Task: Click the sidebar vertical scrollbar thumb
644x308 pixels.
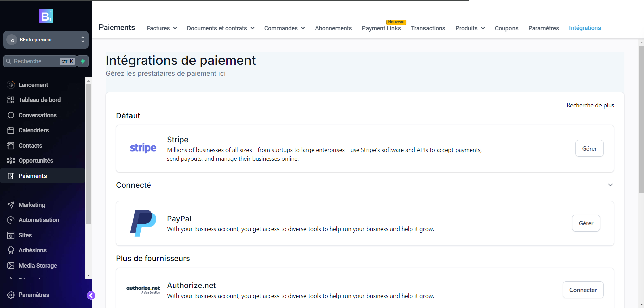Action: (88, 154)
